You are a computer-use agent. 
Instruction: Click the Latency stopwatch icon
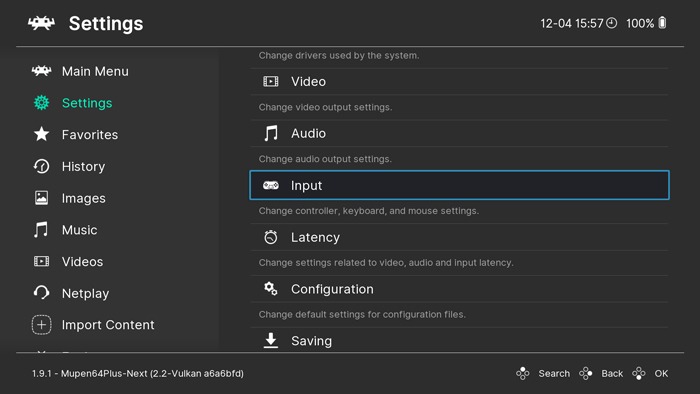tap(271, 237)
